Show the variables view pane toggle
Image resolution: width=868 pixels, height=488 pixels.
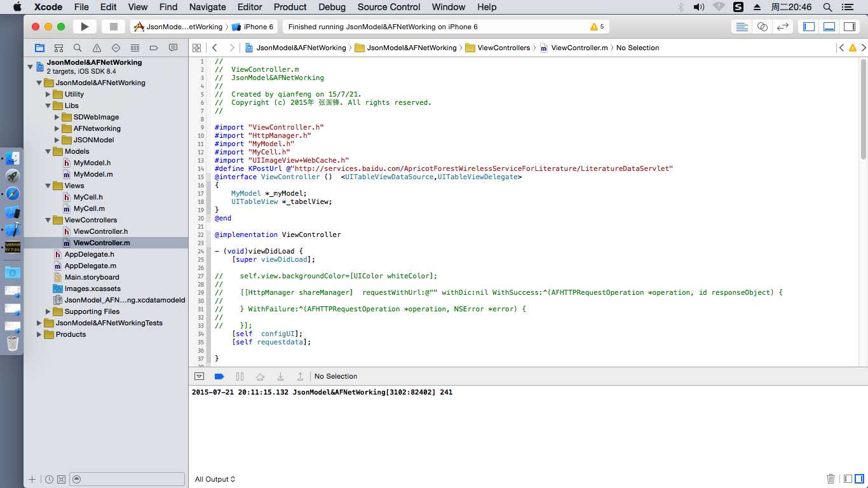coord(848,479)
